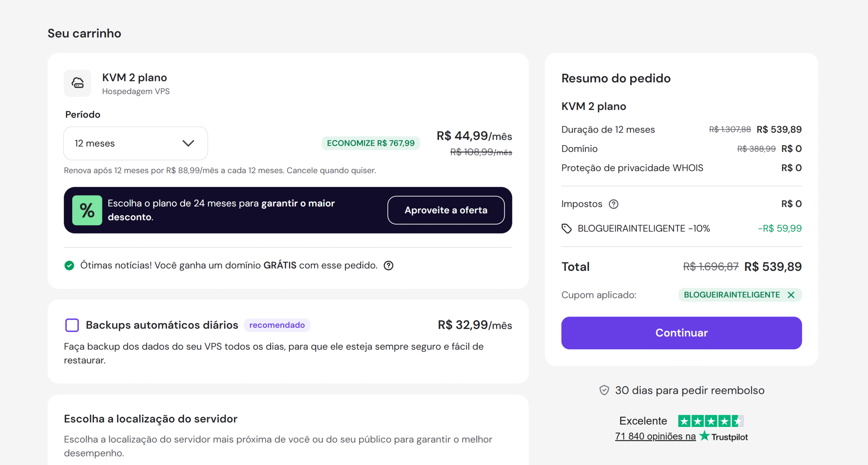Image resolution: width=868 pixels, height=465 pixels.
Task: Click the Seu carrinho page heading
Action: tap(84, 33)
